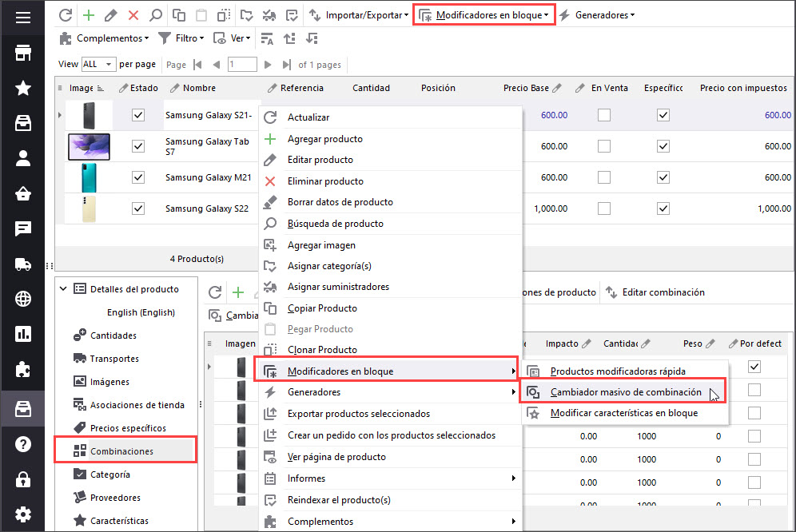Open Cantidades in the product details tree
The width and height of the screenshot is (796, 532).
pyautogui.click(x=105, y=335)
